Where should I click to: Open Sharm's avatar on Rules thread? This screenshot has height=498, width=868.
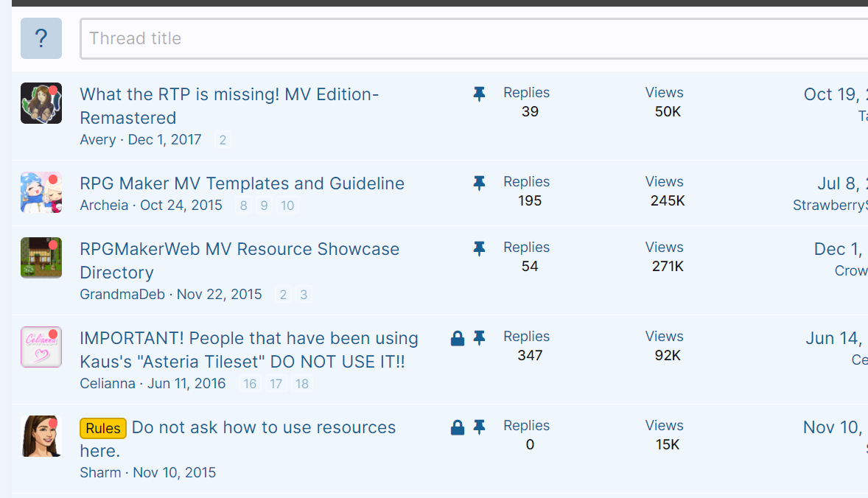tap(41, 436)
